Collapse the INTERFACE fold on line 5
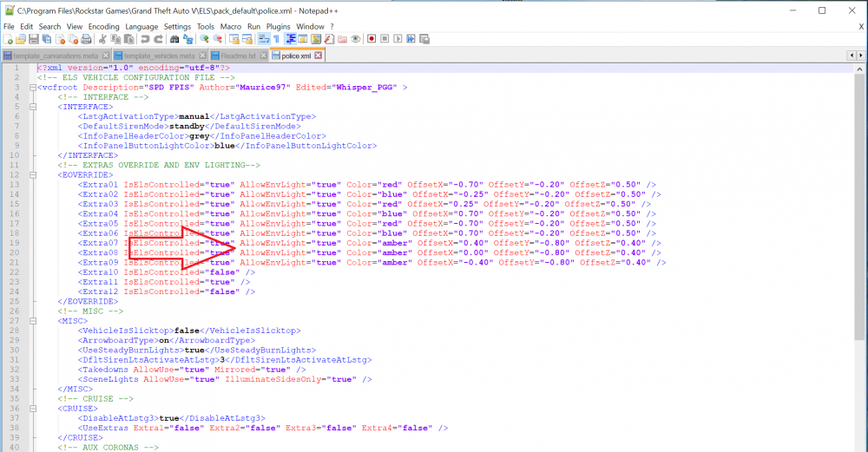868x452 pixels. [x=33, y=107]
